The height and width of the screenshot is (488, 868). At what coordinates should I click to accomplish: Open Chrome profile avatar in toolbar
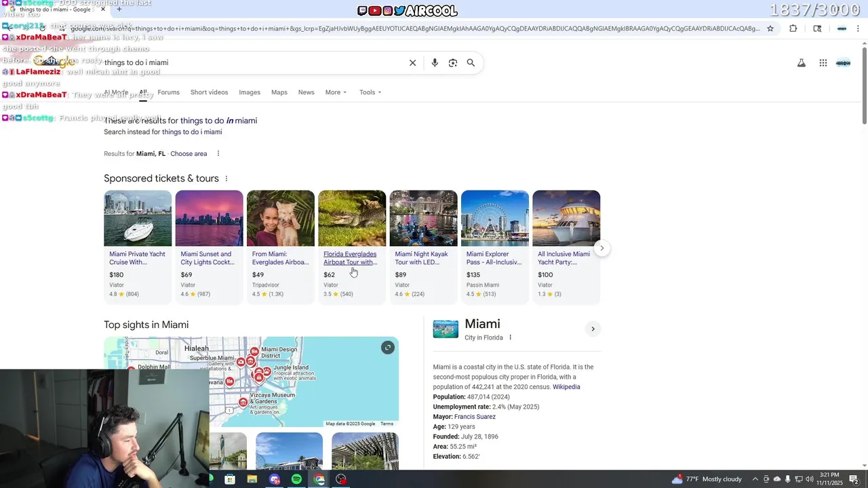click(842, 28)
